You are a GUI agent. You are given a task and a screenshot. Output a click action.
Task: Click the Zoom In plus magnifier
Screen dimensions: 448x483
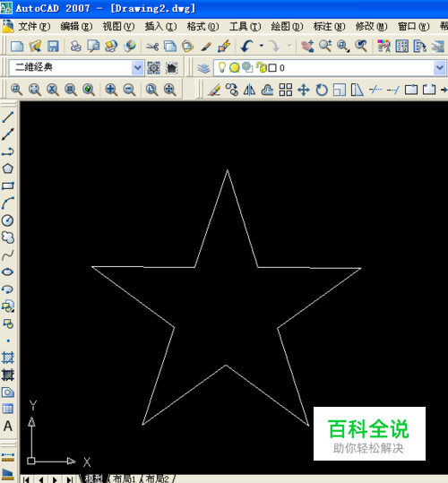[x=111, y=90]
